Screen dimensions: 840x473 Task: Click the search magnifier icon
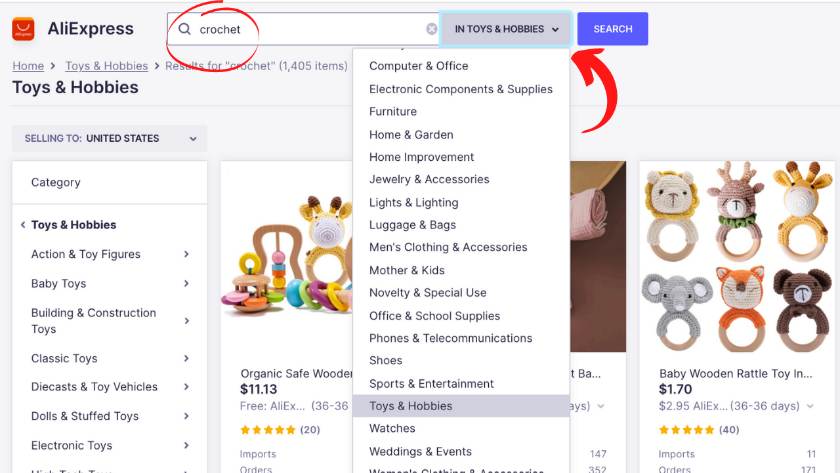click(184, 29)
